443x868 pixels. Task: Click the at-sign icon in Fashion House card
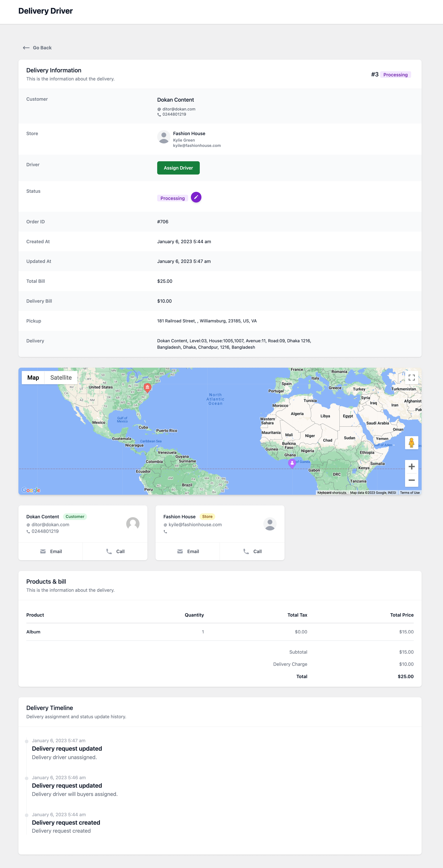(165, 525)
